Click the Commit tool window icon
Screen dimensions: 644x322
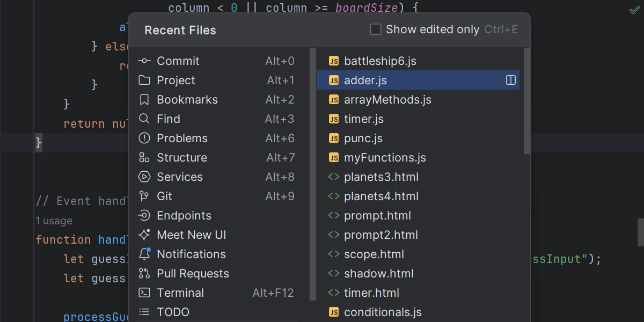click(144, 61)
